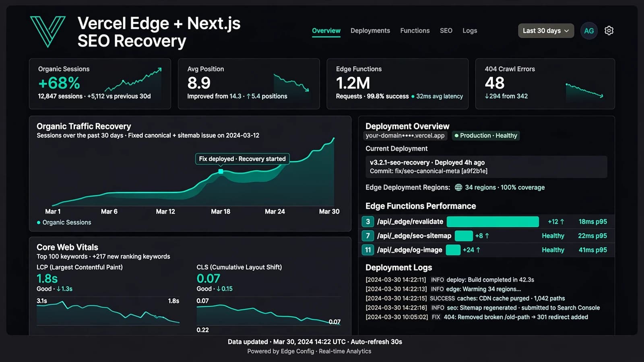Select log line Removed broken /old-path
This screenshot has width=644, height=362.
[x=477, y=317]
